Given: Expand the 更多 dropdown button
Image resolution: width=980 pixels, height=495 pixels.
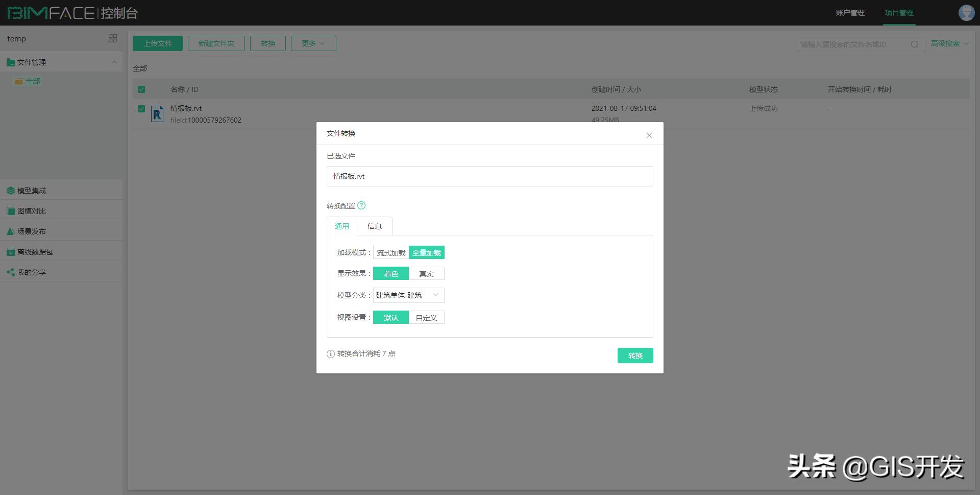Looking at the screenshot, I should pyautogui.click(x=313, y=43).
